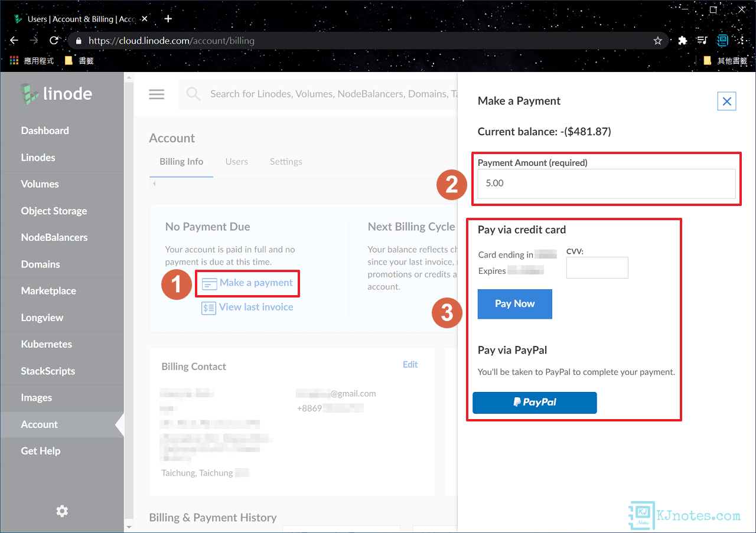Click the Current balance text
The image size is (756, 533).
pos(544,132)
